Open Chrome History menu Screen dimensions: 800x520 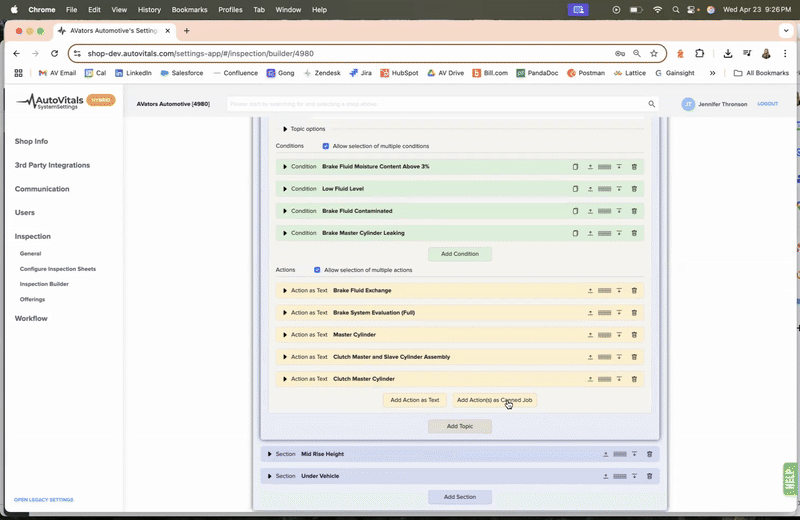click(149, 10)
